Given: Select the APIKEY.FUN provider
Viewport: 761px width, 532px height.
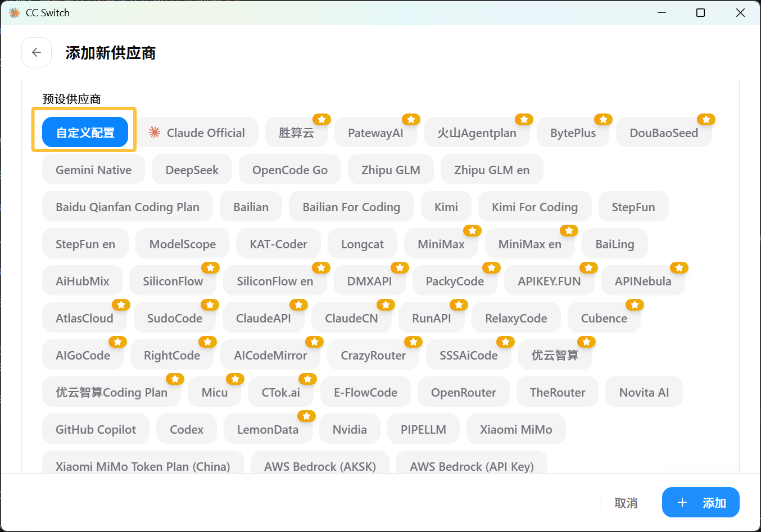Looking at the screenshot, I should tap(549, 281).
